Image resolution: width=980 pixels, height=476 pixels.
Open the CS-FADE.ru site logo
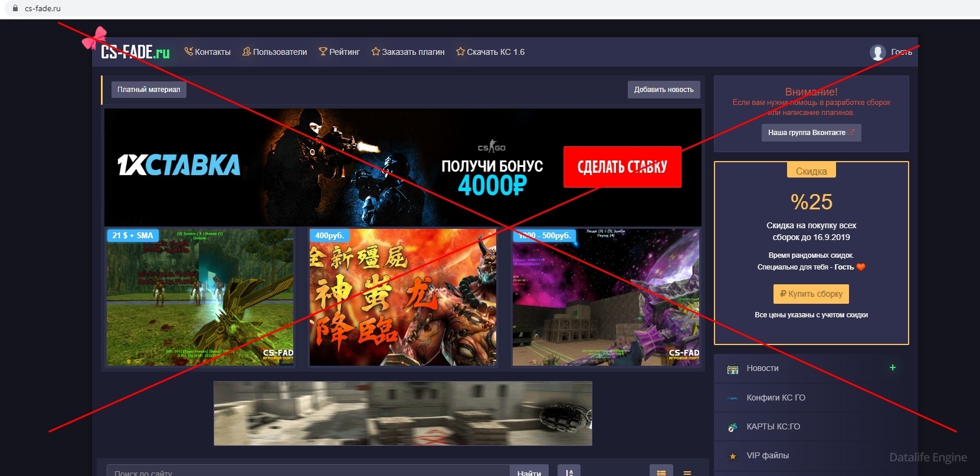[x=135, y=52]
